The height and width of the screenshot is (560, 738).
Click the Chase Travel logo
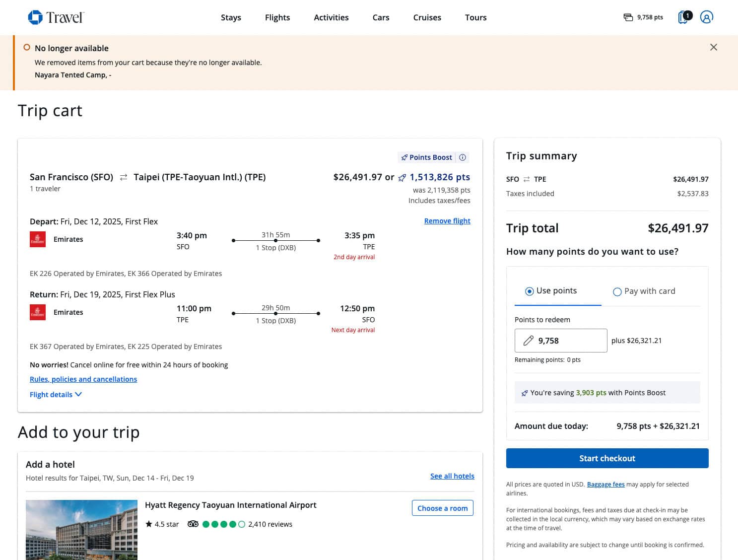[56, 17]
